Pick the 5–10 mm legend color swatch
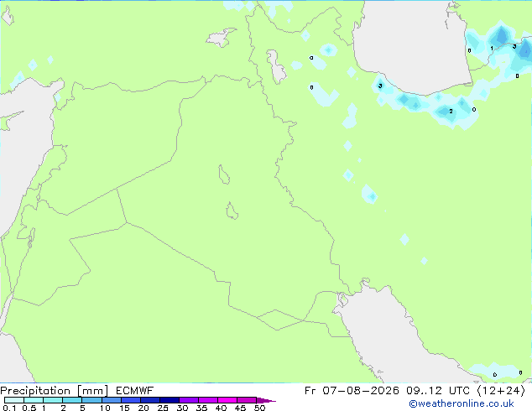The height and width of the screenshot is (411, 532). pos(91,400)
